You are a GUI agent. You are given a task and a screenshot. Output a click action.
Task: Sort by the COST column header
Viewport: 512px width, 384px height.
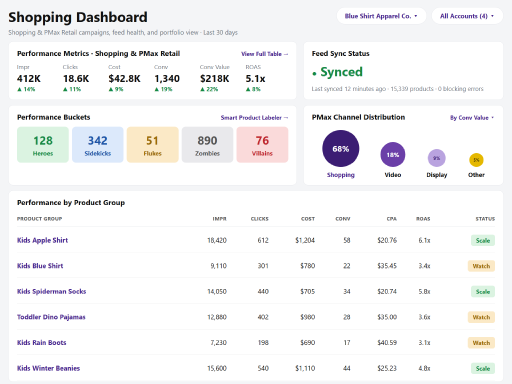[x=308, y=219]
